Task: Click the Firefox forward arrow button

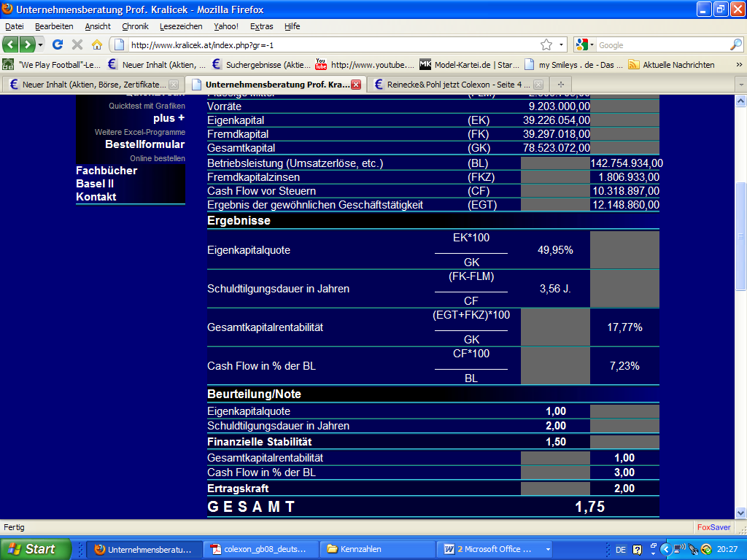Action: (27, 44)
